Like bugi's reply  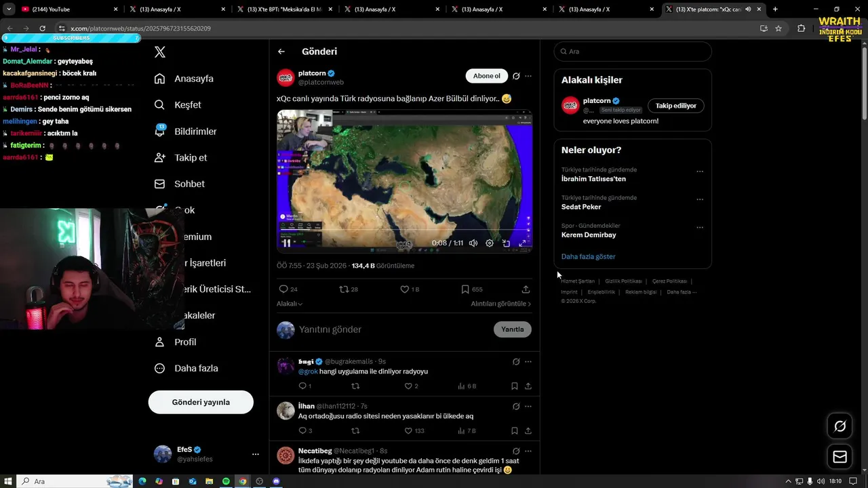pyautogui.click(x=411, y=386)
